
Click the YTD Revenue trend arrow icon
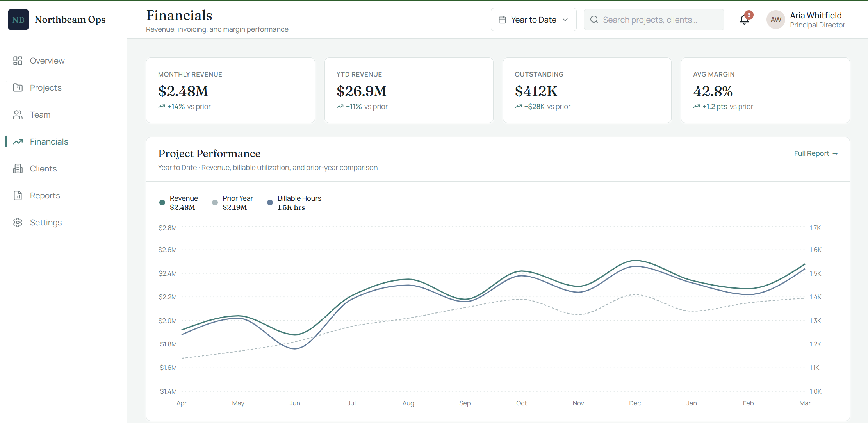click(340, 106)
